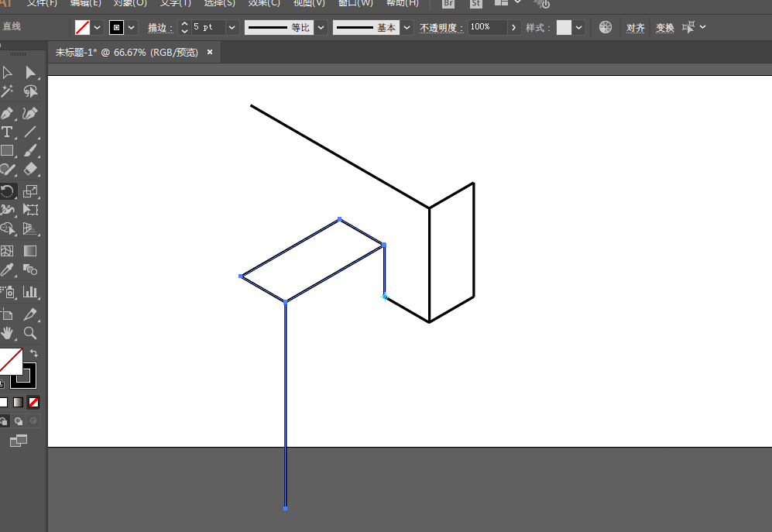Enable Draw Behind mode
This screenshot has width=772, height=532.
pyautogui.click(x=19, y=421)
